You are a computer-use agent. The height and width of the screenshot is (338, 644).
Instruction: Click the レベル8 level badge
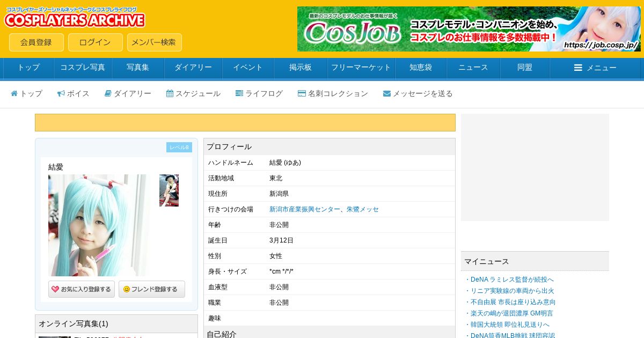point(179,147)
